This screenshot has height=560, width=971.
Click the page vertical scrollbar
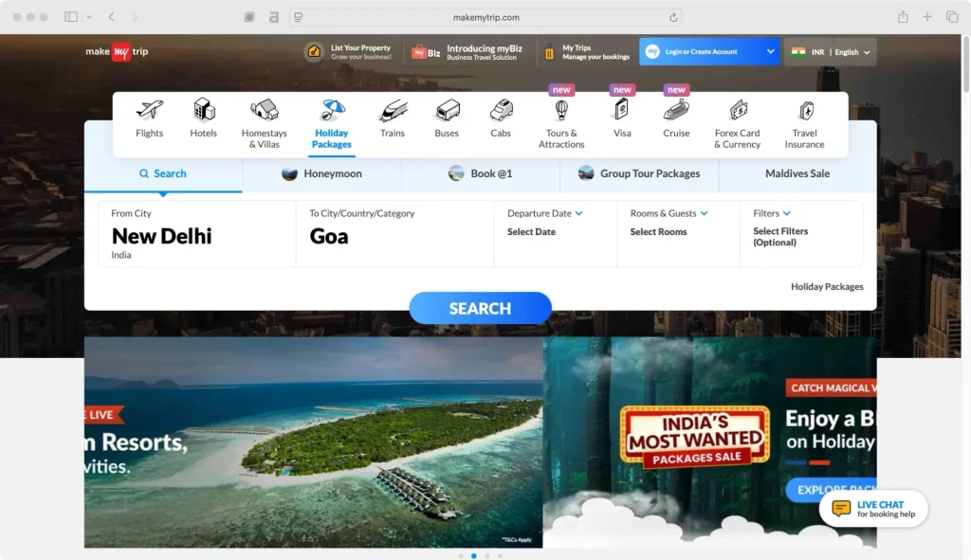pyautogui.click(x=965, y=64)
